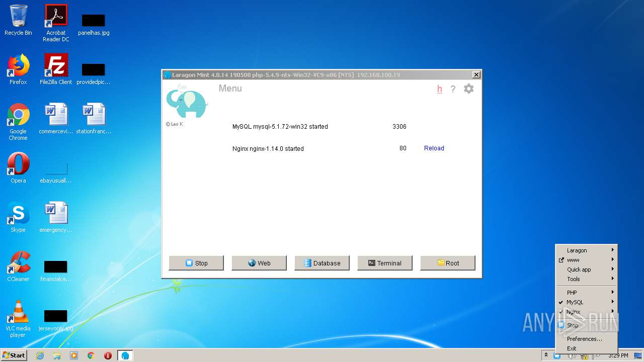Toggle Nginx checked menu item
This screenshot has width=644, height=362.
point(586,312)
